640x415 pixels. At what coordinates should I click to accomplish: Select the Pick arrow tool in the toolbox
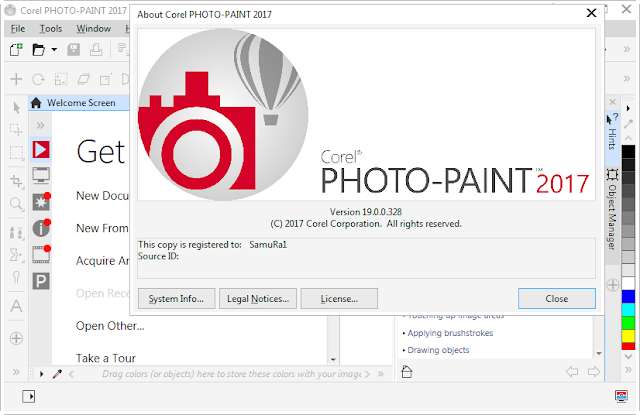pos(16,108)
